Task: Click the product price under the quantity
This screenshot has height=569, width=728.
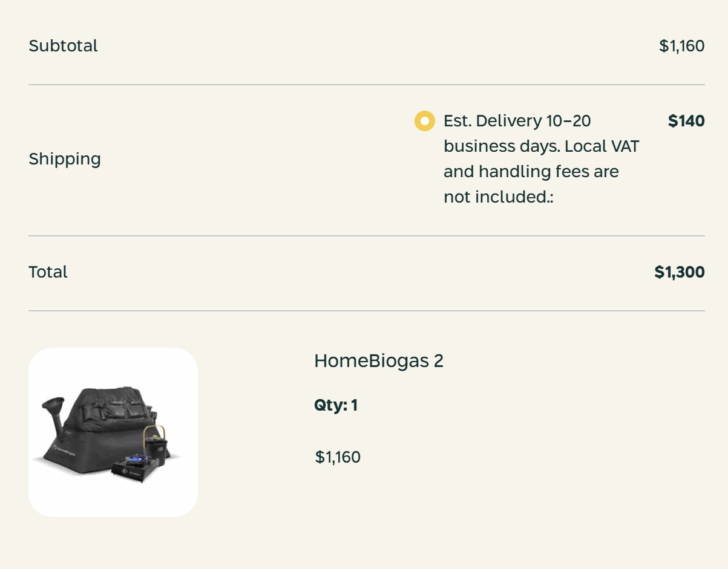Action: [338, 457]
